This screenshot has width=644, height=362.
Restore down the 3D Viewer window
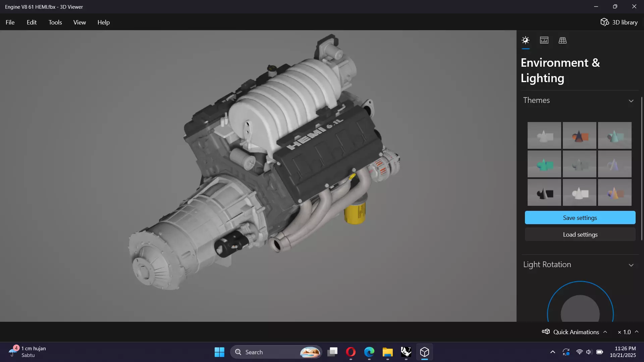tap(615, 6)
